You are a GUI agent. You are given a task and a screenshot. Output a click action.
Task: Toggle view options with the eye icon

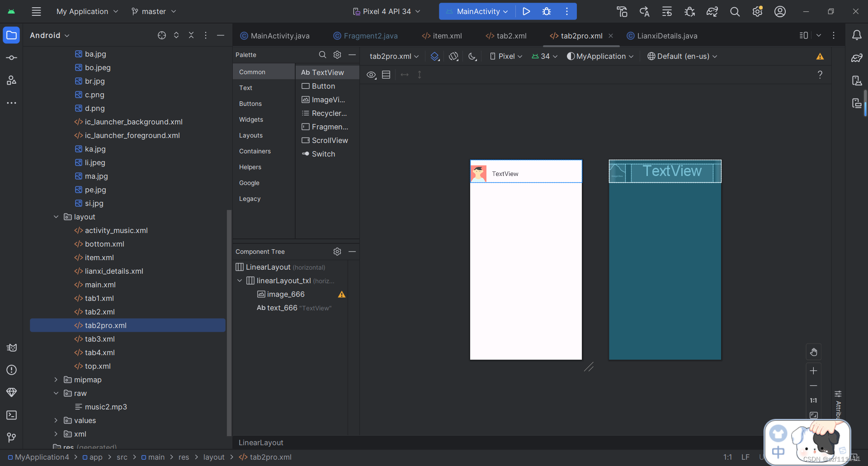click(x=372, y=75)
